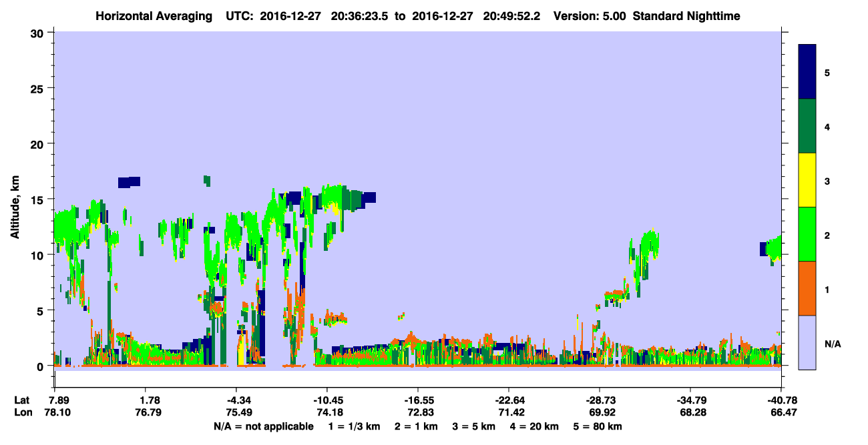This screenshot has width=868, height=445.
Task: Click the longitude value 74.18
Action: click(x=331, y=413)
